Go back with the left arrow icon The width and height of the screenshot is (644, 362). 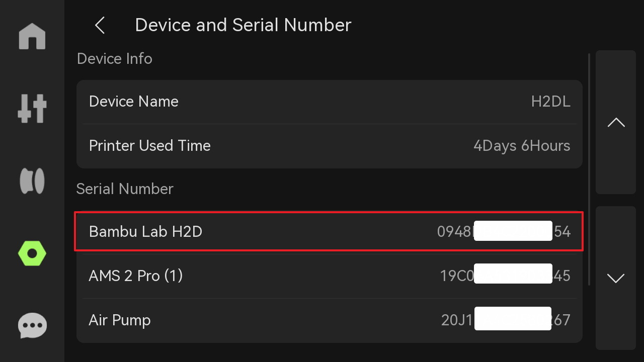[100, 25]
